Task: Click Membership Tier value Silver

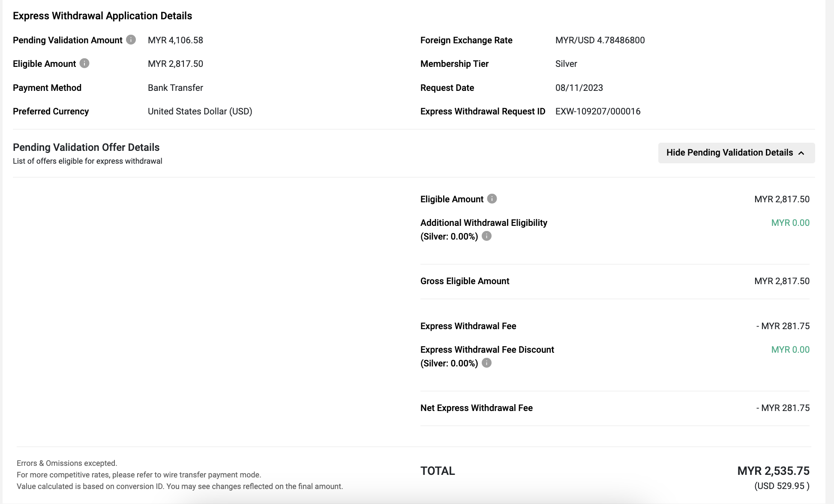Action: pyautogui.click(x=566, y=64)
